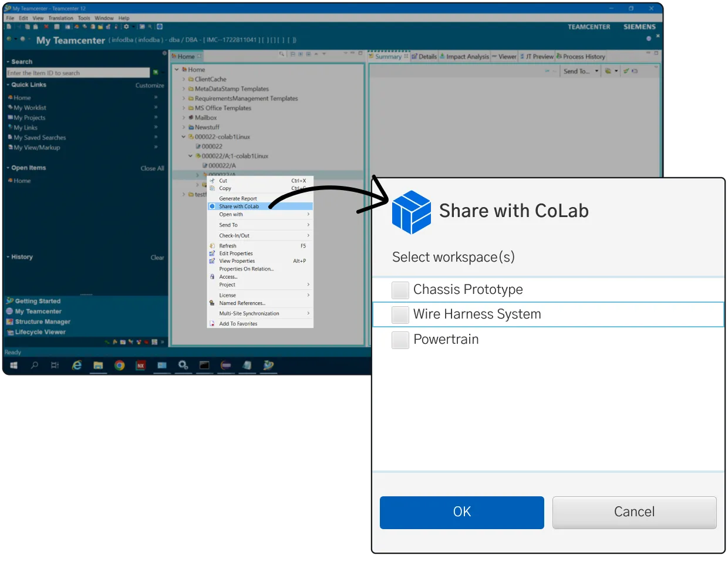Screen dimensions: 728x562
Task: Open the Viewer tab
Action: (x=504, y=56)
